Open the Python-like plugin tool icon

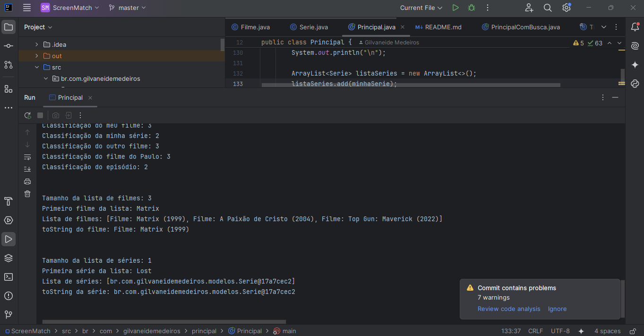click(x=635, y=84)
